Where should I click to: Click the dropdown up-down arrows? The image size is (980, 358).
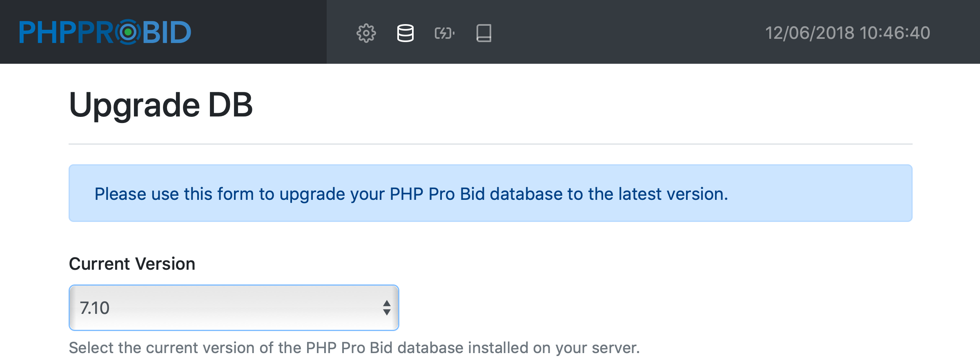coord(387,308)
